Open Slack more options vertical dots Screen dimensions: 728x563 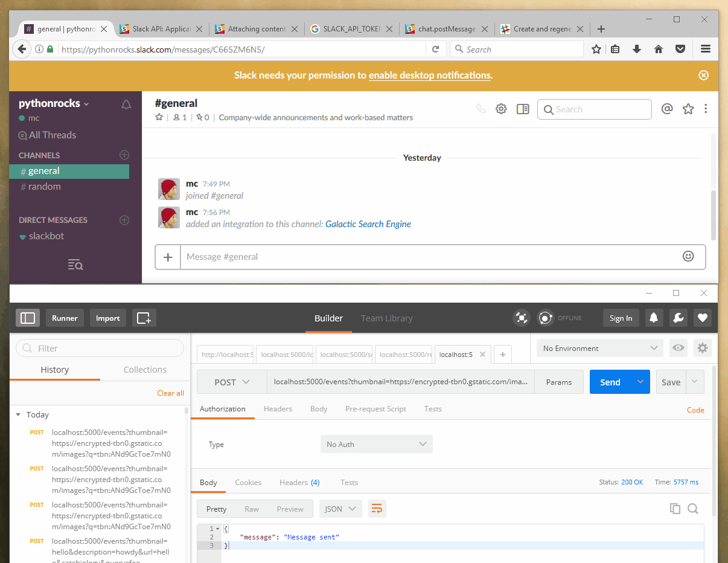706,109
